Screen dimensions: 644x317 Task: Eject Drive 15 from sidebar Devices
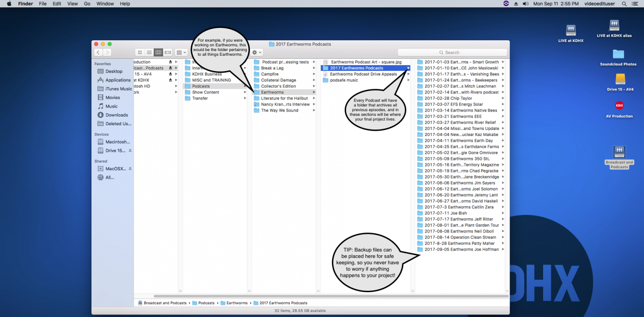point(130,151)
